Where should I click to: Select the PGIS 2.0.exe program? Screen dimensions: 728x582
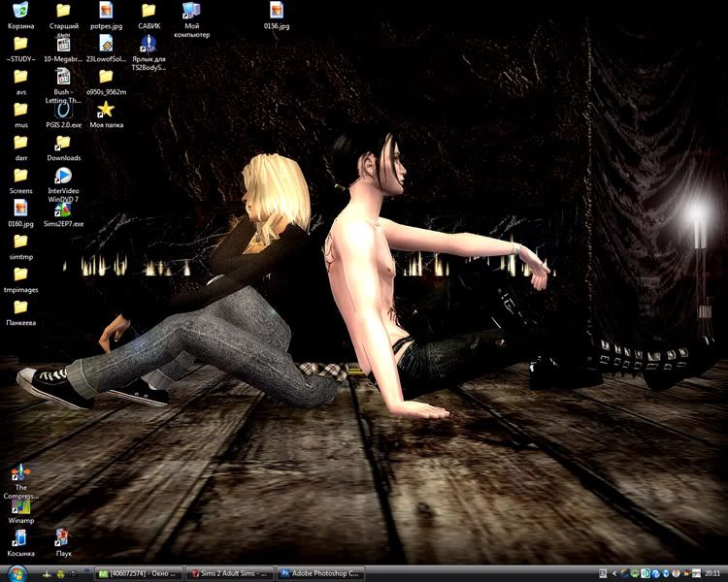click(x=64, y=115)
